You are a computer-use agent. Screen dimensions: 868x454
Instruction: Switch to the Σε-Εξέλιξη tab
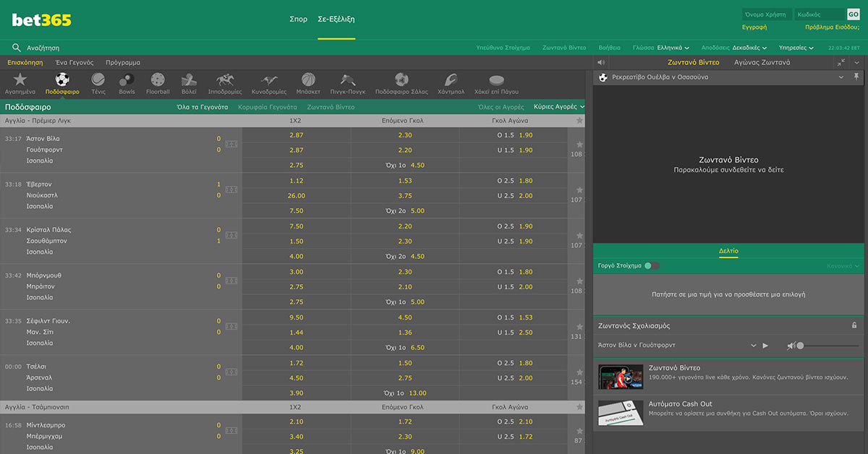pyautogui.click(x=336, y=20)
